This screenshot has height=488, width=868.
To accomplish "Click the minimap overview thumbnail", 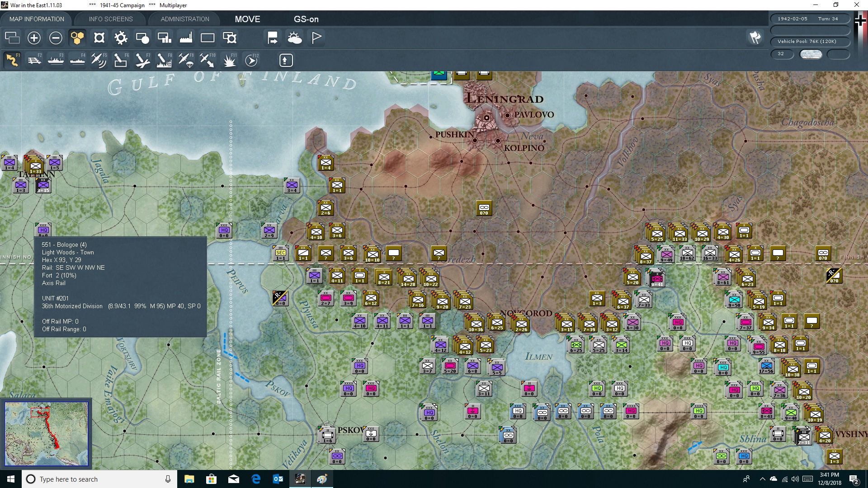I will [46, 434].
